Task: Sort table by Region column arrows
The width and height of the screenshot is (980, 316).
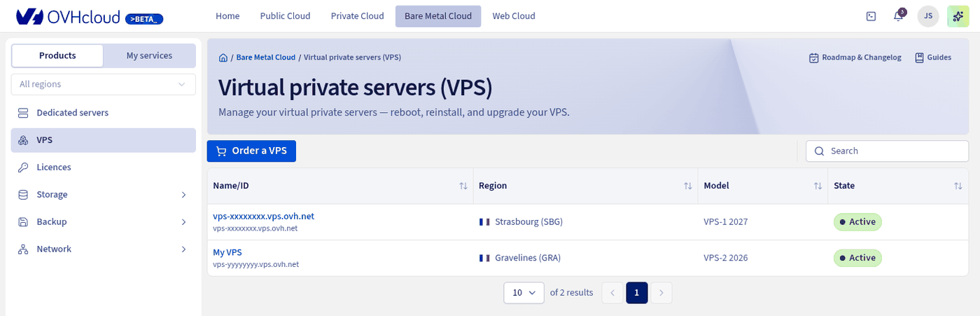Action: [x=687, y=186]
